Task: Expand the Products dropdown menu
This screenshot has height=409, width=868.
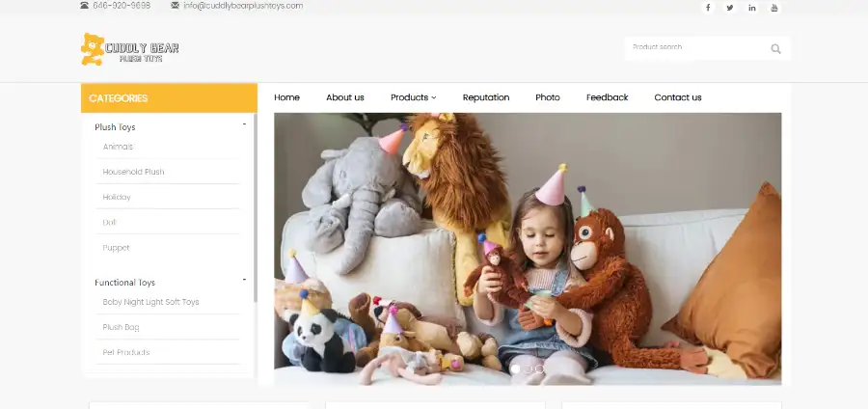Action: pyautogui.click(x=413, y=97)
